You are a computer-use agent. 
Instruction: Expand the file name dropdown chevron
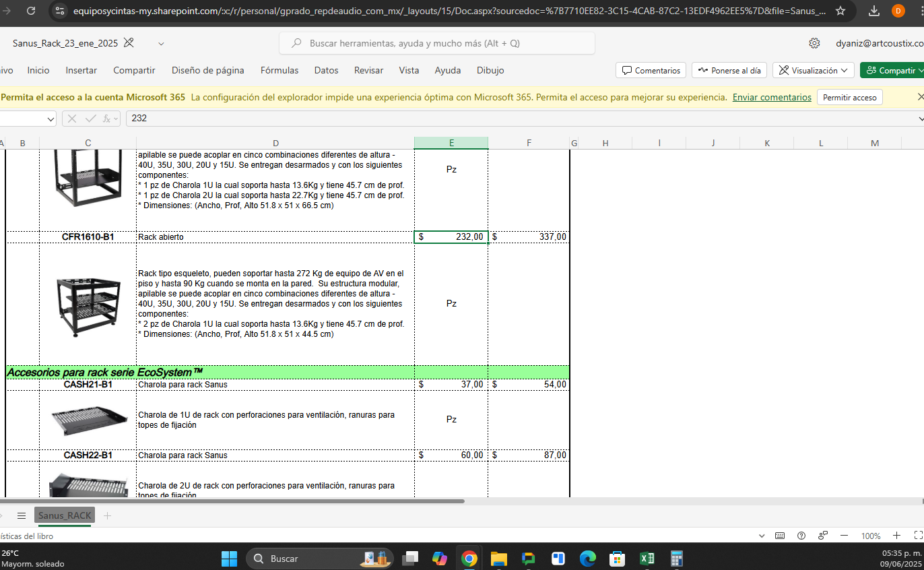click(161, 44)
